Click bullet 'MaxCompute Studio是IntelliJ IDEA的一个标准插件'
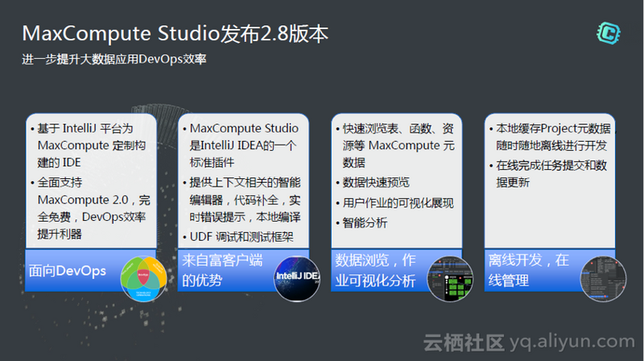Image resolution: width=644 pixels, height=361 pixels. (x=241, y=145)
